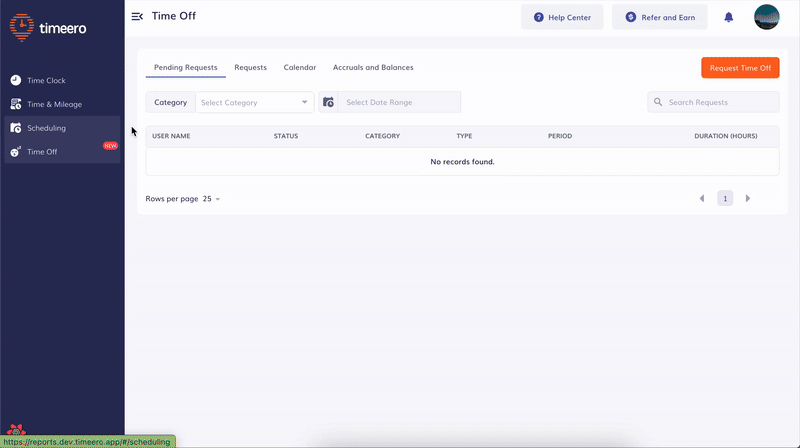Open the Accruals and Balances tab
The height and width of the screenshot is (448, 800).
pos(373,68)
